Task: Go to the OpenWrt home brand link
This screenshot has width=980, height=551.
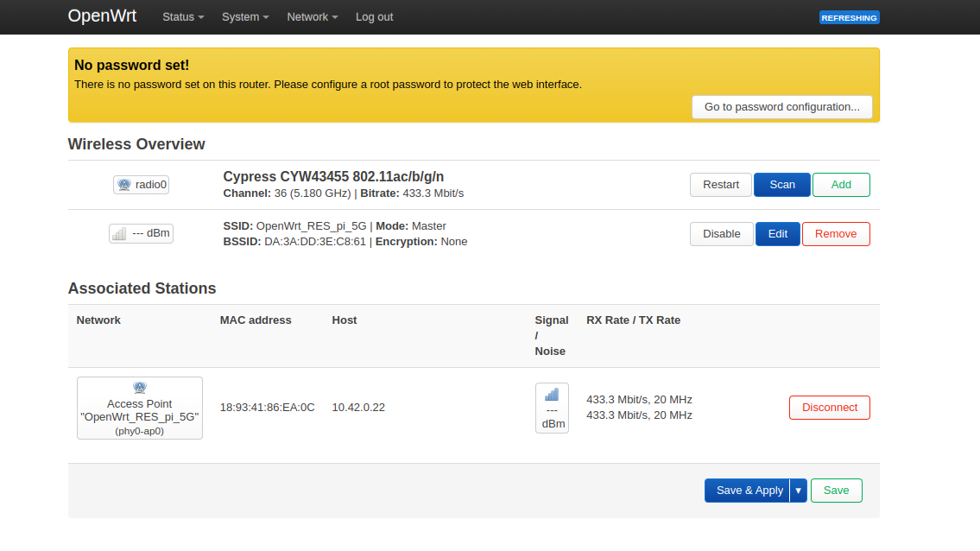Action: (102, 16)
